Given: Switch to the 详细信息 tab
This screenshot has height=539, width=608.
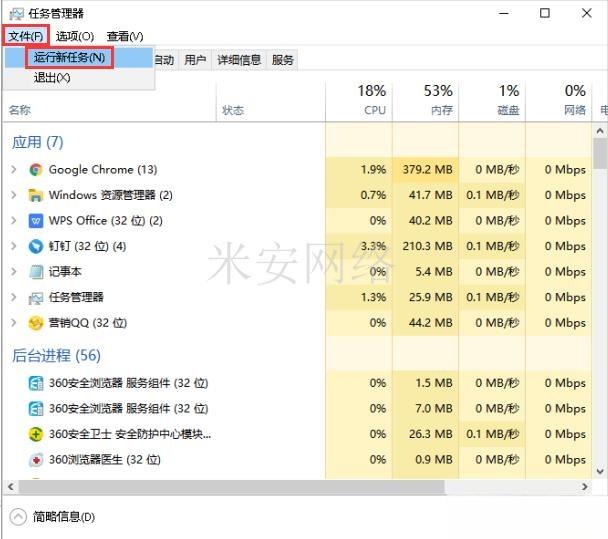Looking at the screenshot, I should (x=239, y=60).
